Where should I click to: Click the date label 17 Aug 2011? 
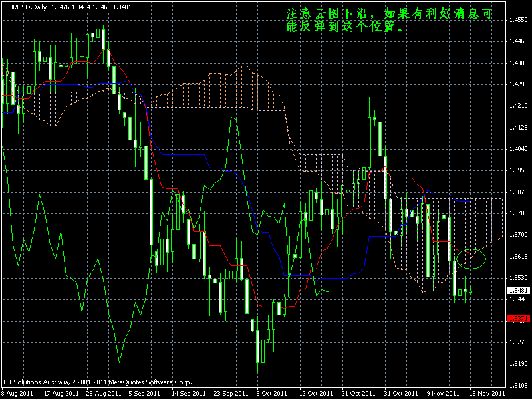[61, 394]
